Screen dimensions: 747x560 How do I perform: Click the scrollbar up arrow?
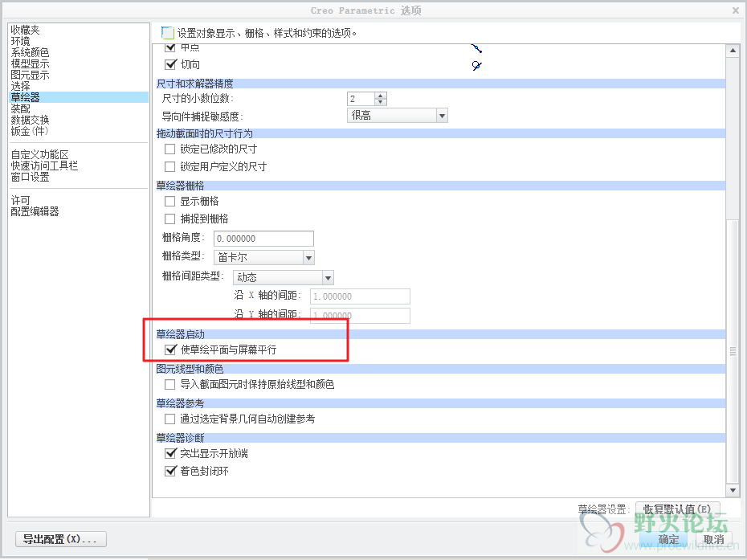[x=733, y=51]
